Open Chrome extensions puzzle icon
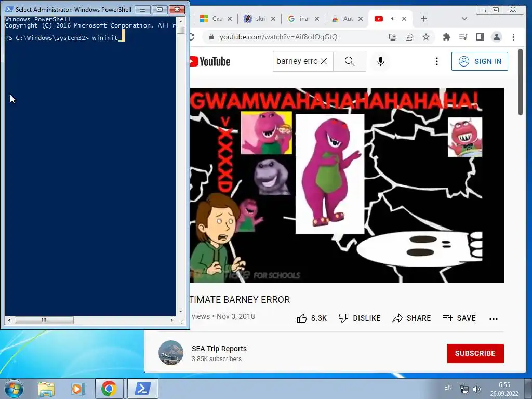 point(446,37)
